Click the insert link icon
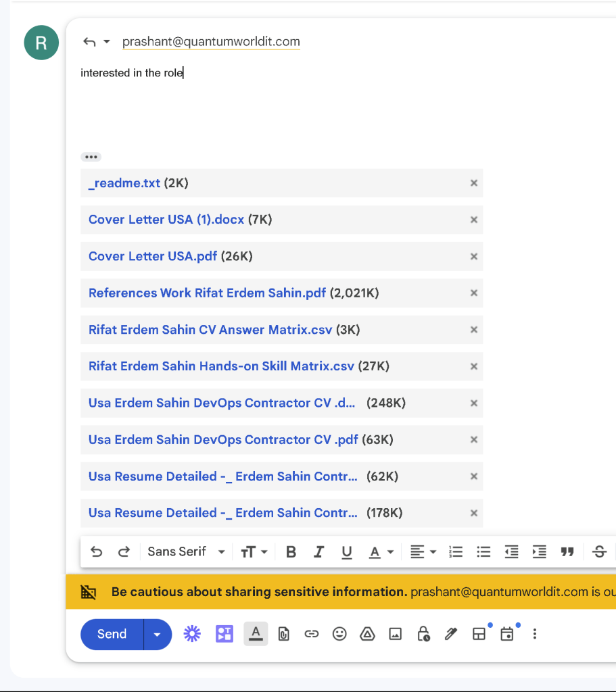The image size is (616, 692). (x=311, y=634)
